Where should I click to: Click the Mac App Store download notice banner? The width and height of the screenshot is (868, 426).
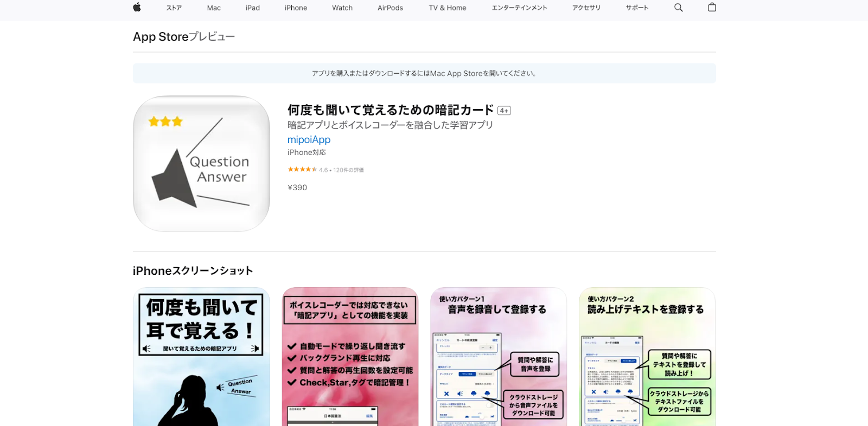tap(424, 73)
